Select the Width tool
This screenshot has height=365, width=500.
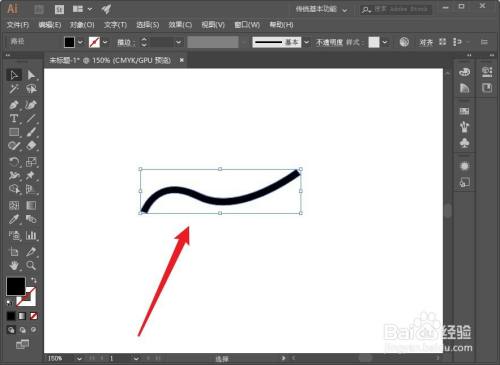(x=14, y=175)
